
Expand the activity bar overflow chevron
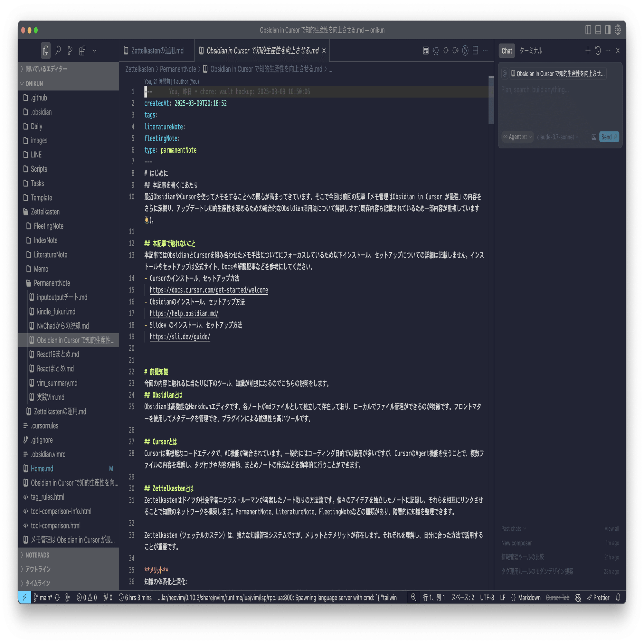coord(95,51)
